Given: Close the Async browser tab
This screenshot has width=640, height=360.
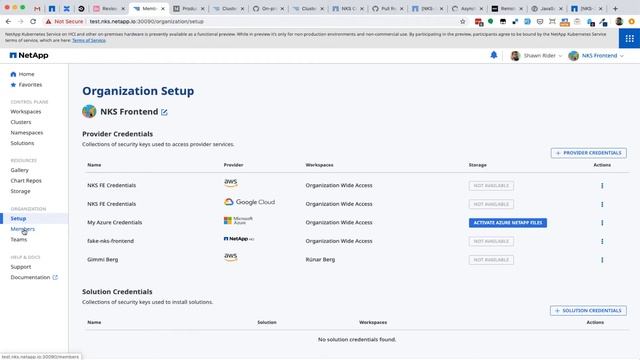Looking at the screenshot, I should [481, 9].
